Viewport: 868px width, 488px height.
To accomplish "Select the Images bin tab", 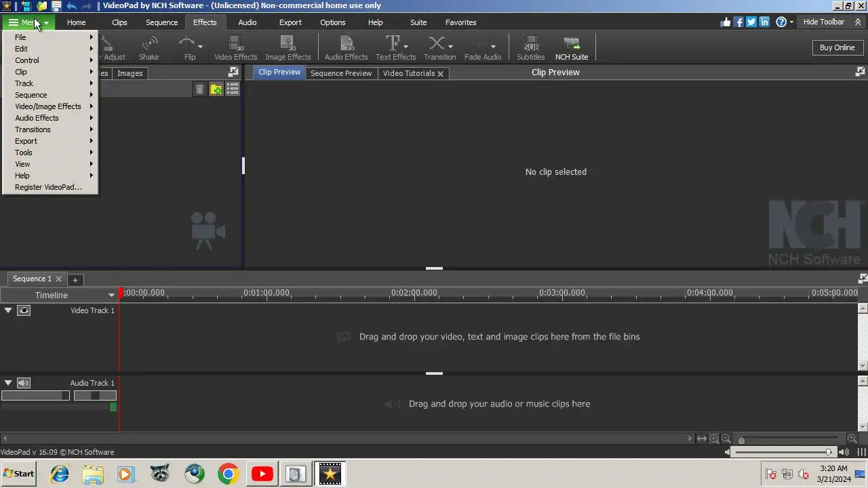I will pos(130,73).
